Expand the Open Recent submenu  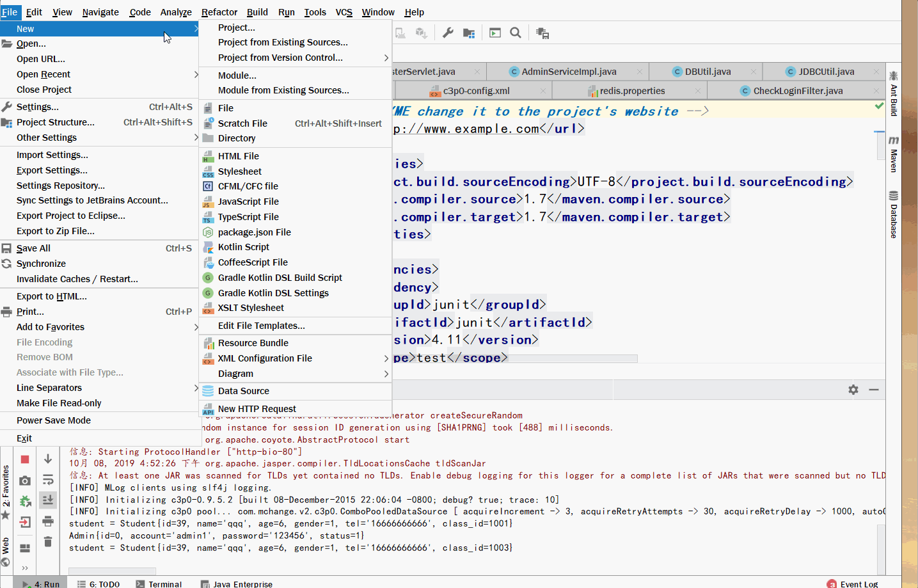pyautogui.click(x=196, y=74)
